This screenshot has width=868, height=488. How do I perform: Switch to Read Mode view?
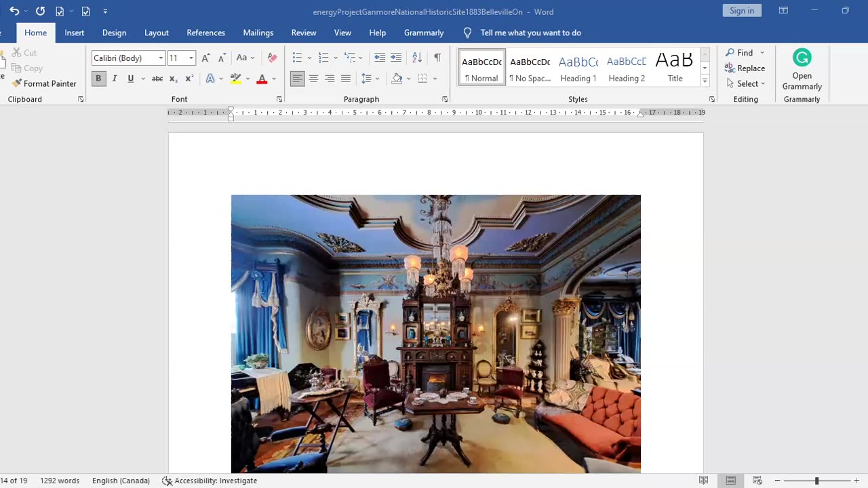[x=704, y=481]
